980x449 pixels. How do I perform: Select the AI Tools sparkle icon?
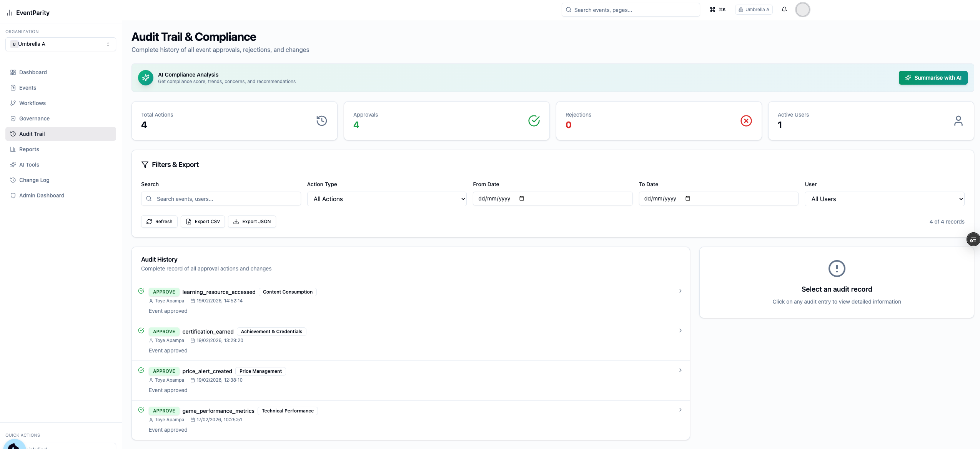tap(13, 165)
